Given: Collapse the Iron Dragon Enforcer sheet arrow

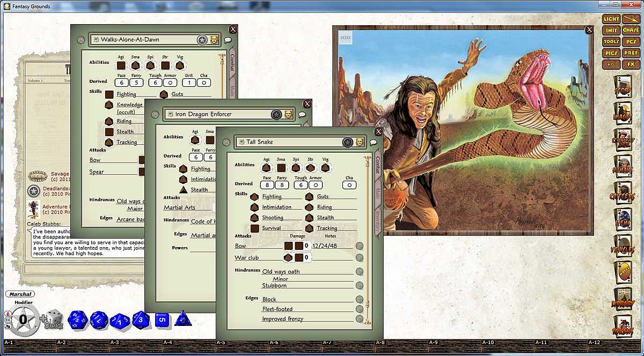Looking at the screenshot, I should pos(155,114).
